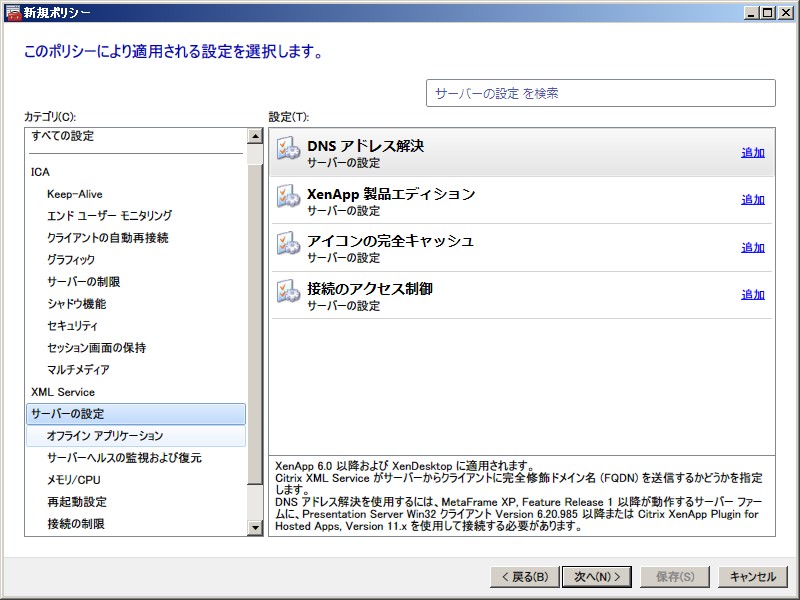Viewport: 800px width, 600px height.
Task: Focus the サーバーの設定 を検索 search field
Action: click(x=600, y=93)
